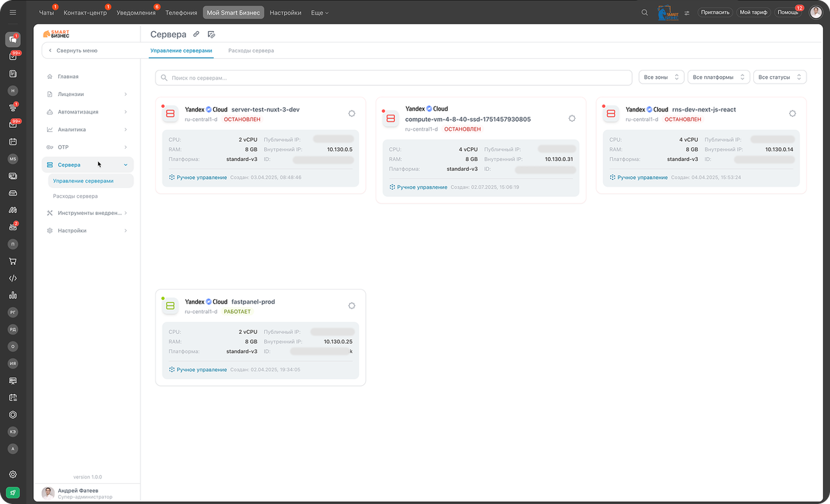
Task: Open settings gear on server-test-nuxt-3-dev card
Action: point(351,113)
